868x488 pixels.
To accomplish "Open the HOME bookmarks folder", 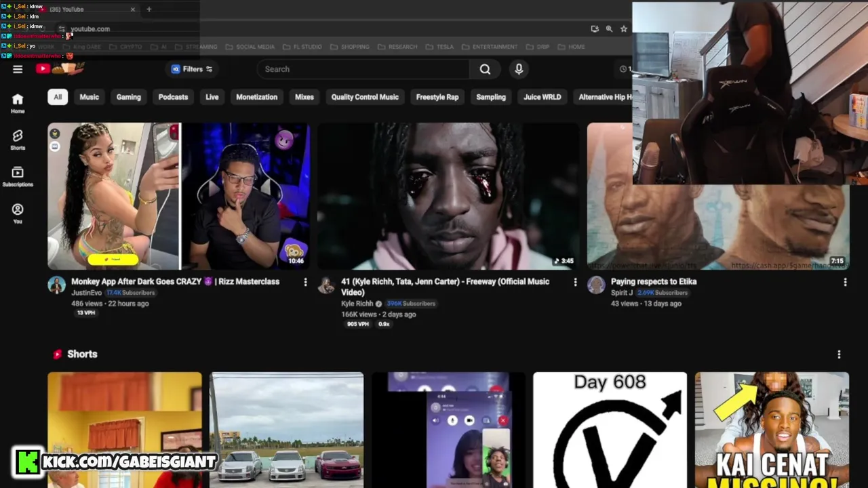I will 571,47.
